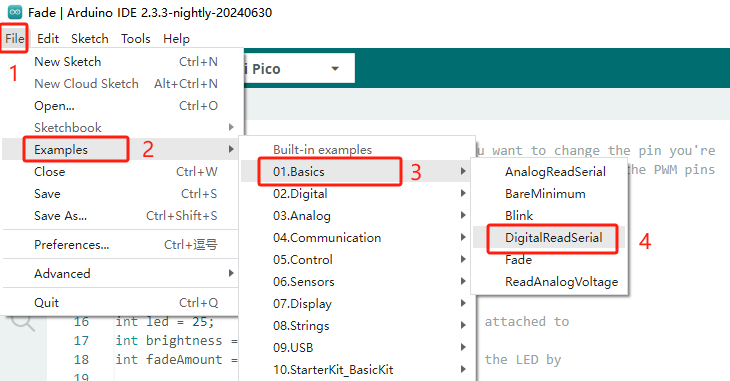Open the Help menu
Screen dimensions: 730x381
point(176,39)
